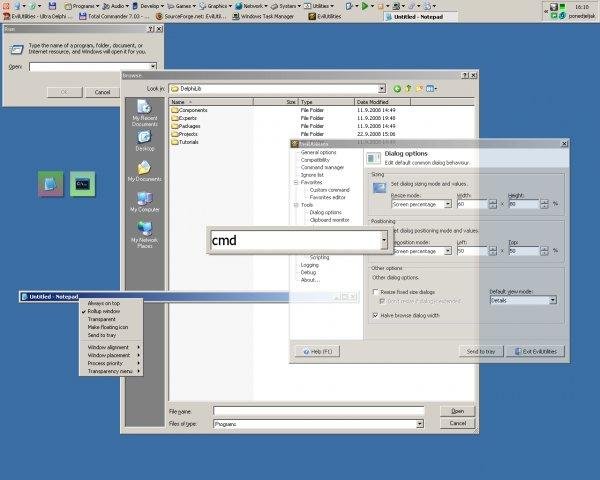Click the Run dialog program icon
Image resolution: width=600 pixels, height=480 pixels.
point(16,49)
